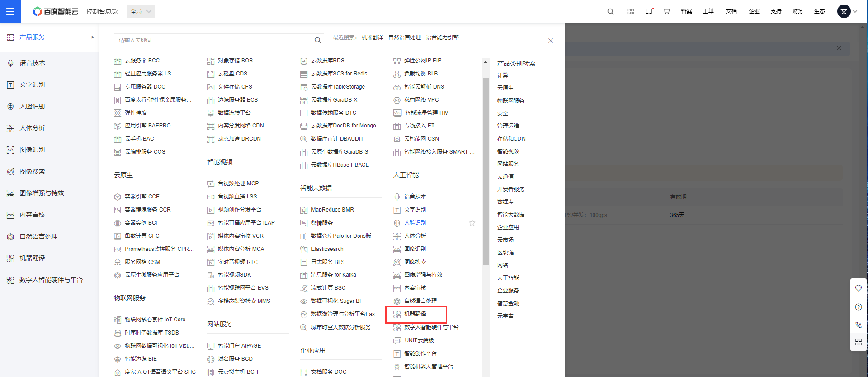The width and height of the screenshot is (868, 377).
Task: Open 控制台总览 link
Action: pyautogui.click(x=102, y=11)
